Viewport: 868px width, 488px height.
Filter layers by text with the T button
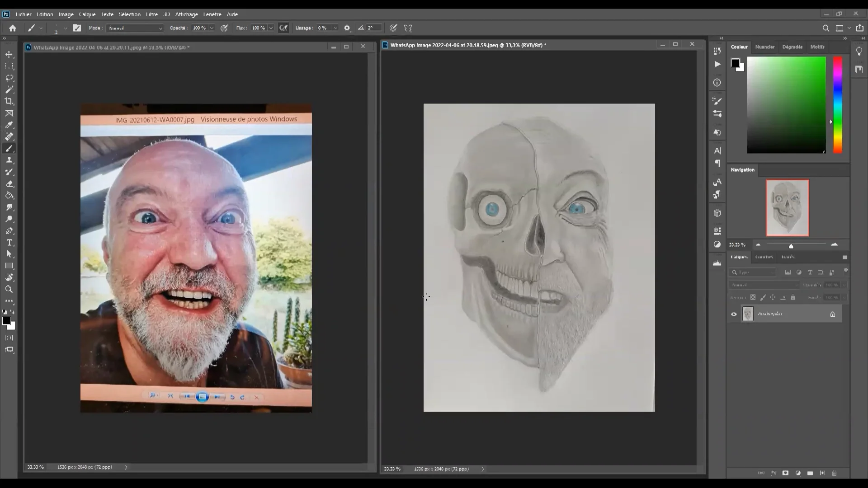(810, 272)
